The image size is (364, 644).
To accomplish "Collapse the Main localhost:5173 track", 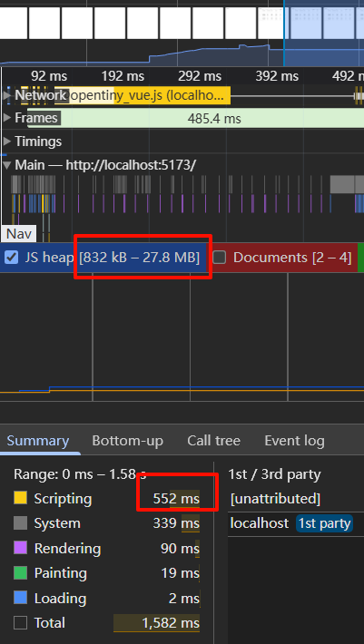I will [x=6, y=165].
